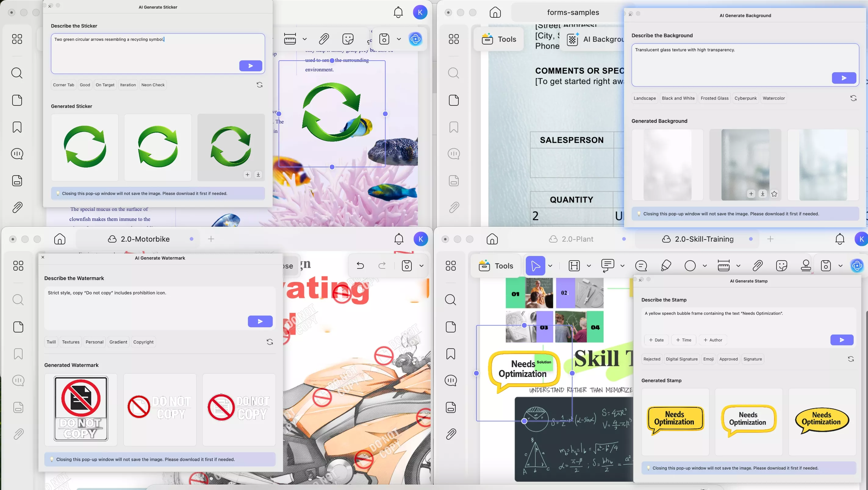Image resolution: width=868 pixels, height=490 pixels.
Task: Expand dropdown beside the selection arrow tool
Action: pos(550,266)
